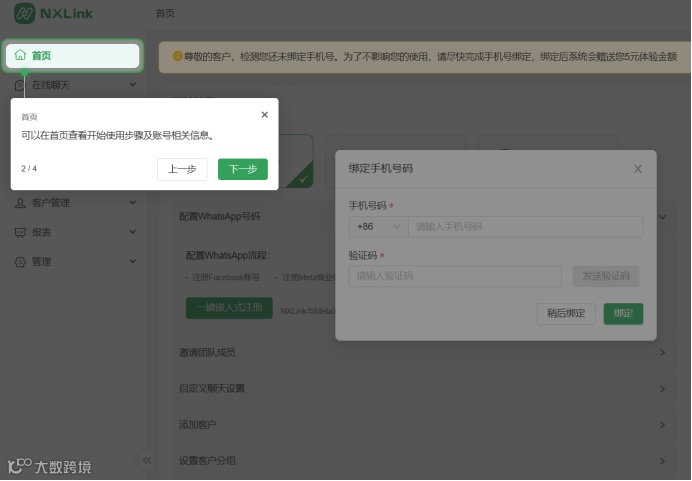Click the 首页 breadcrumb in header
This screenshot has width=692, height=481.
(x=165, y=13)
